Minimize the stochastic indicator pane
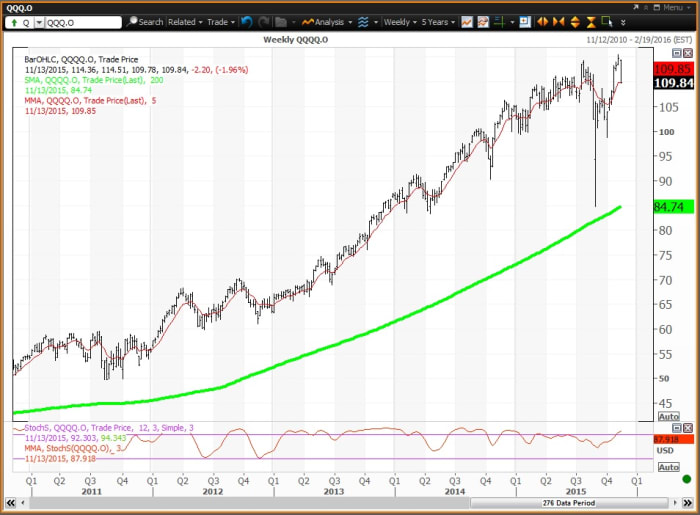700x515 pixels. pyautogui.click(x=676, y=428)
